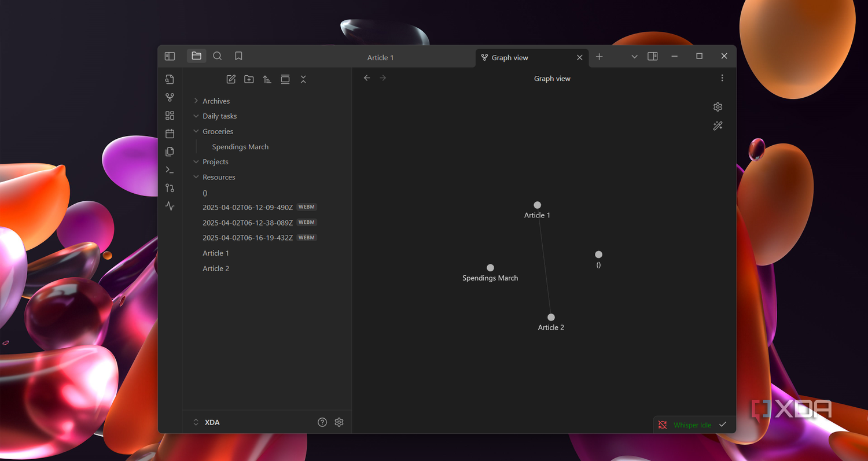Toggle the right sidebar icon

(653, 56)
